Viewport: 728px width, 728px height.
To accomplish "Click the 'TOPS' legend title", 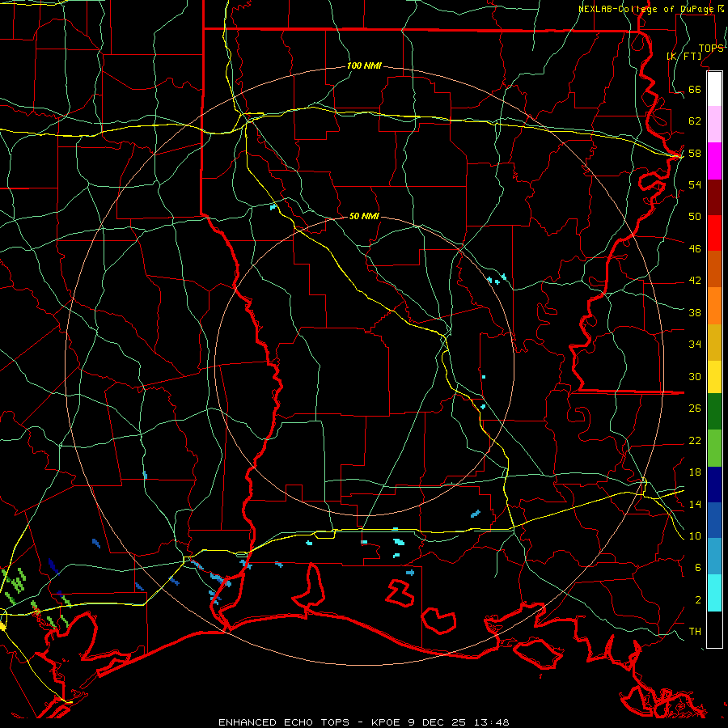I will tap(711, 48).
